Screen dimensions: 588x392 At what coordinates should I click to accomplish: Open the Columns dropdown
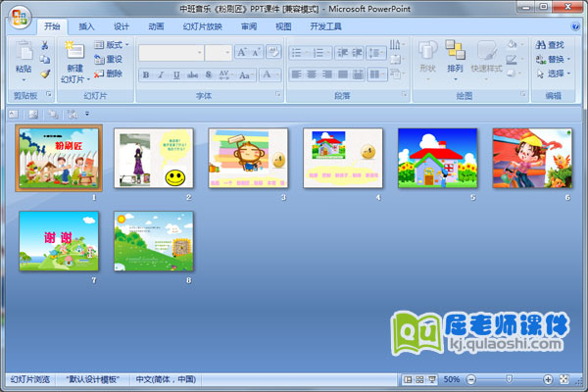tap(376, 74)
